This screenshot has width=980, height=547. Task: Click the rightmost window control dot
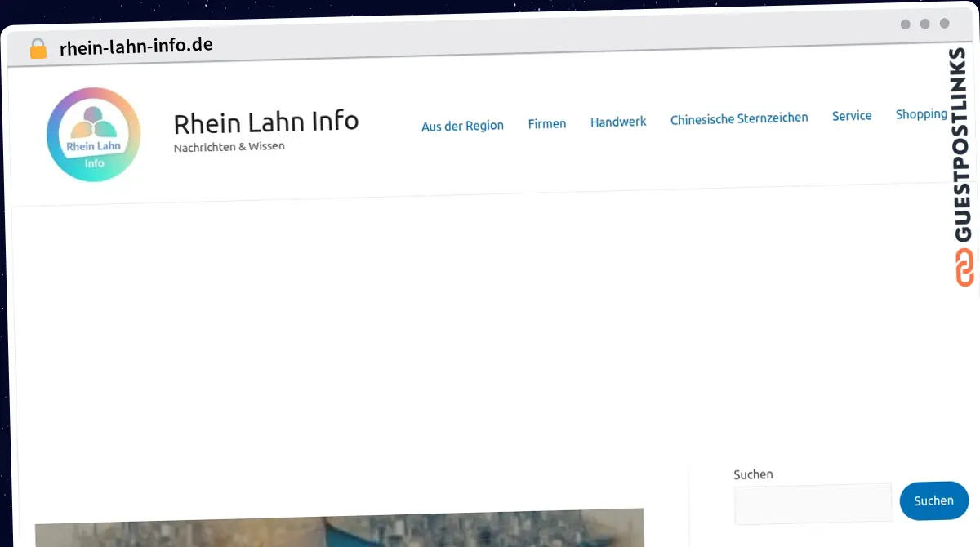pyautogui.click(x=946, y=24)
